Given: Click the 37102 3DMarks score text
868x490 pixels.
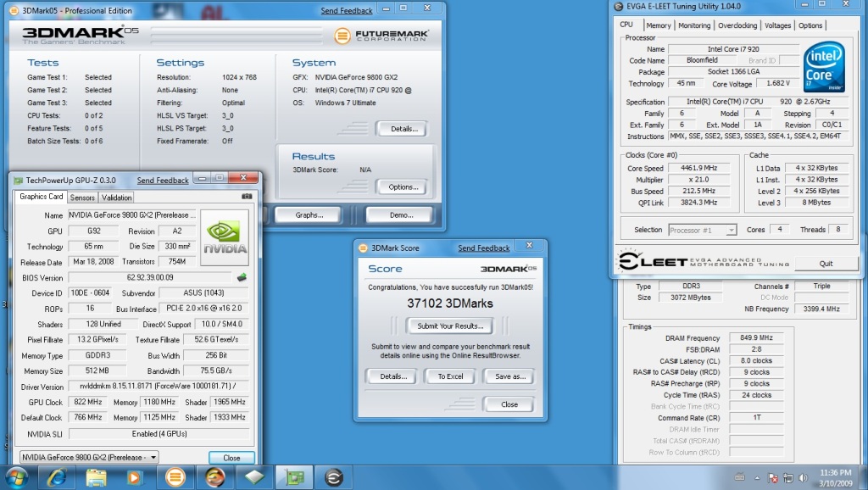Looking at the screenshot, I should (449, 303).
